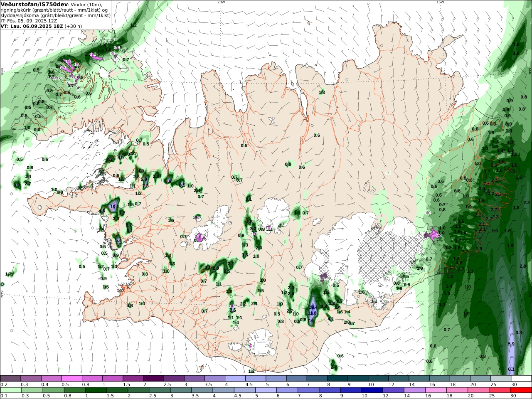532x399 pixels.
Task: Click the '15W' longitude label
Action: pyautogui.click(x=440, y=2)
